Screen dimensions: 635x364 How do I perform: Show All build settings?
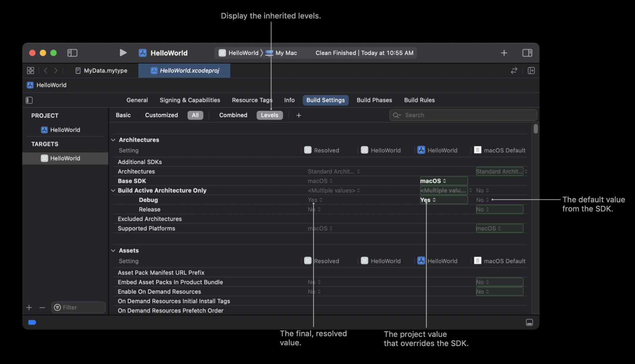coord(195,115)
